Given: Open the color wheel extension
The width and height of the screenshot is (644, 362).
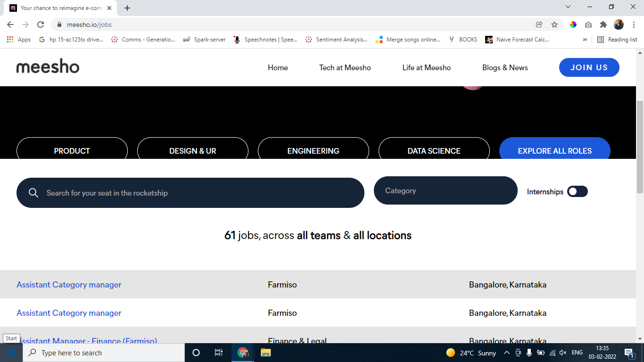Looking at the screenshot, I should click(573, 25).
